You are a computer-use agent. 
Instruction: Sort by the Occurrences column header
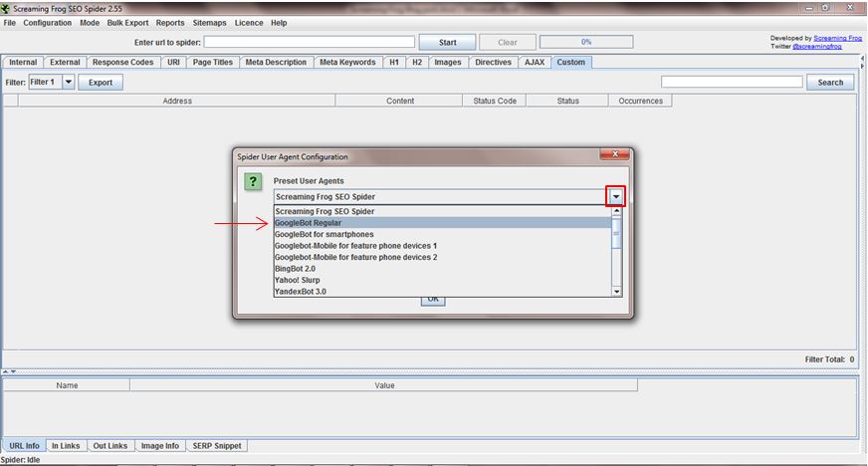[x=640, y=101]
